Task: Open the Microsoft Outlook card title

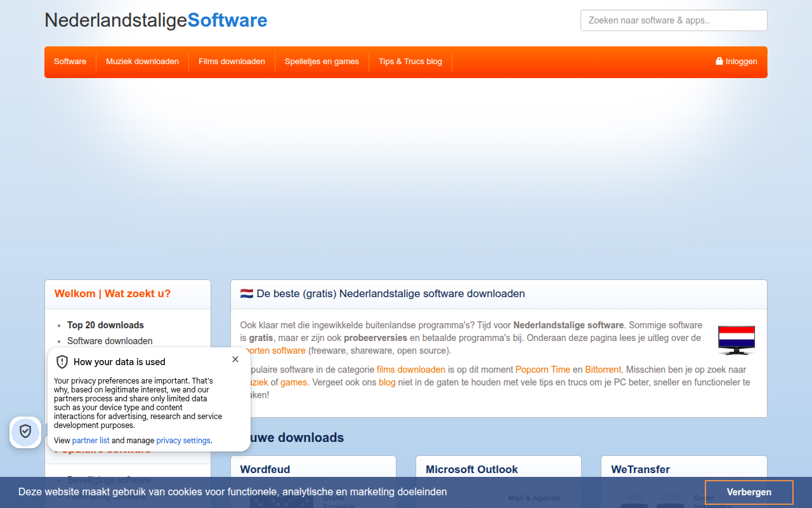Action: 471,469
